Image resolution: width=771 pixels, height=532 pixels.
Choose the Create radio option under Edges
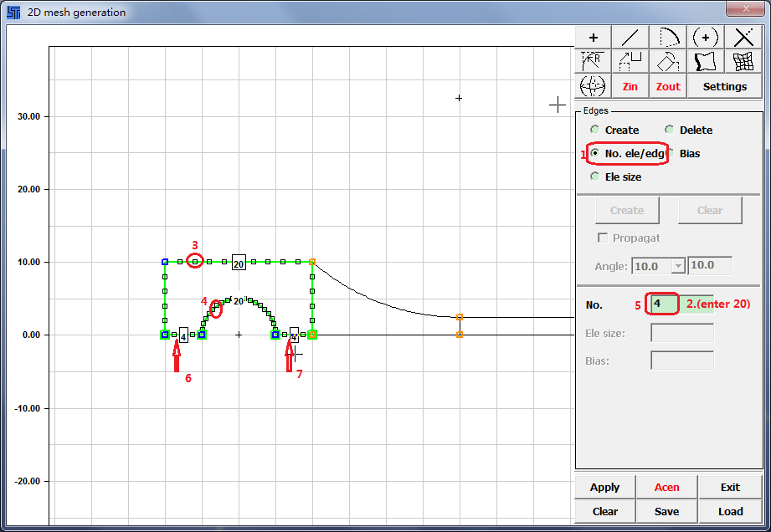(595, 130)
